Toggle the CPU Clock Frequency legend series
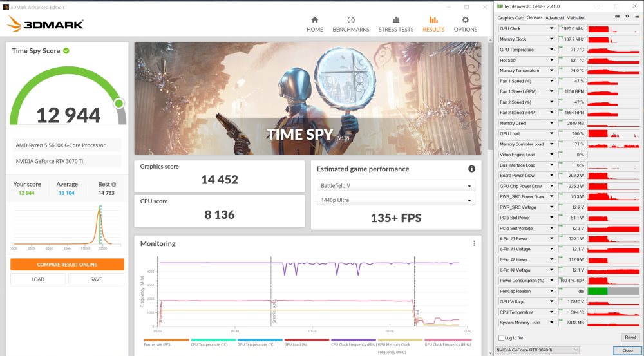 [x=354, y=342]
